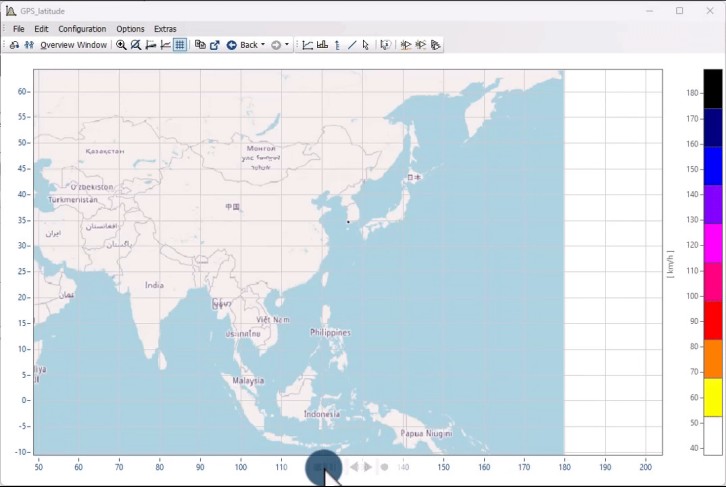726x487 pixels.
Task: Click the step forward playback arrow
Action: point(368,467)
